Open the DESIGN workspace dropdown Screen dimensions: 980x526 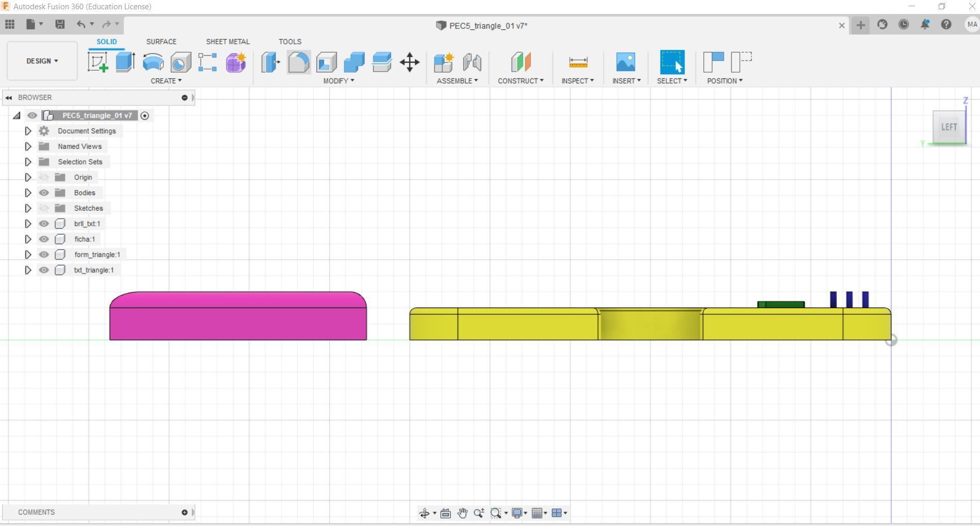point(42,61)
